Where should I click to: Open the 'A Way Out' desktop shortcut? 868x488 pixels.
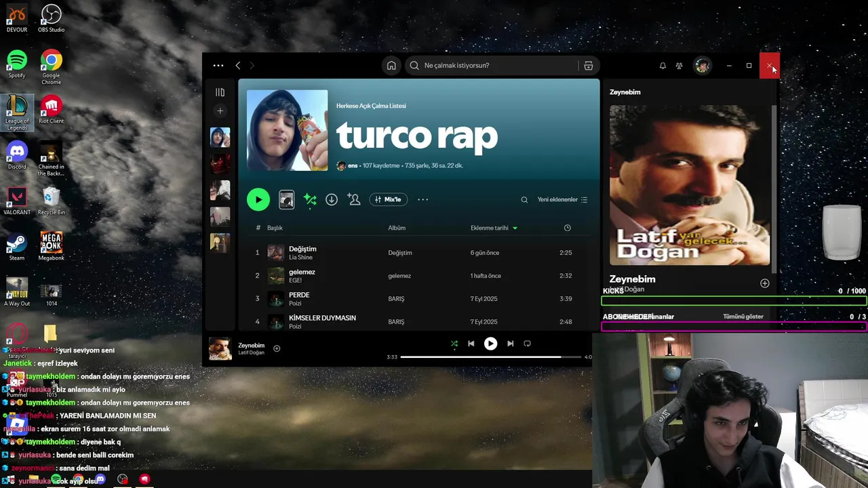tap(17, 293)
